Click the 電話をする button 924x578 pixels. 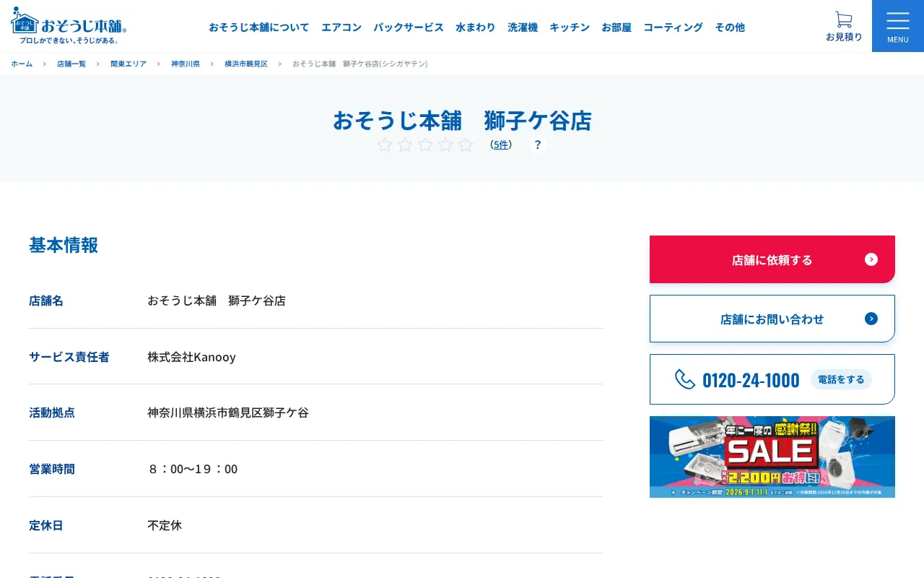(x=841, y=379)
